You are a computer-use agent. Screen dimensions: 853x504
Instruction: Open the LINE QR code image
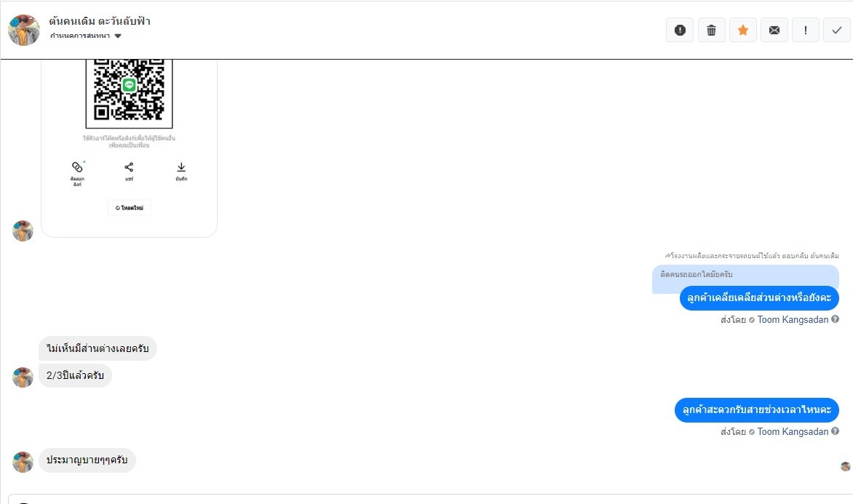pos(130,87)
